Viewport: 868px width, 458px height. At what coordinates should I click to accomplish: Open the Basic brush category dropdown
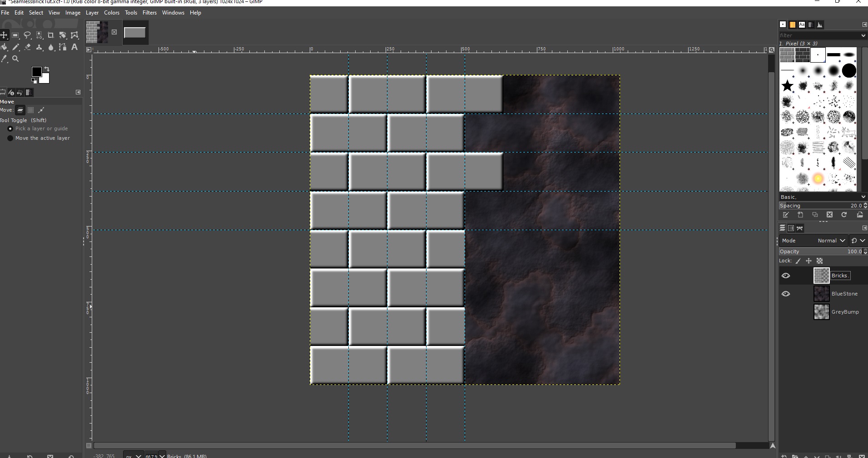tap(822, 197)
